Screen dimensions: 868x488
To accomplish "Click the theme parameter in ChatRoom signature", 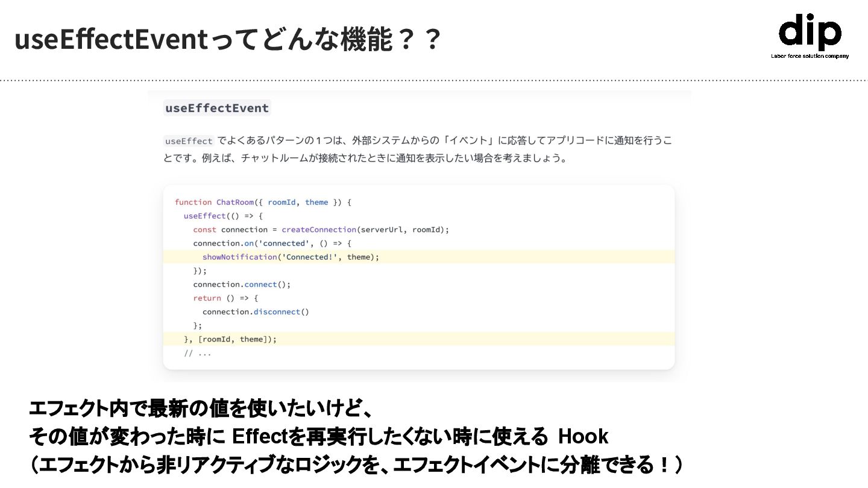I will 316,202.
